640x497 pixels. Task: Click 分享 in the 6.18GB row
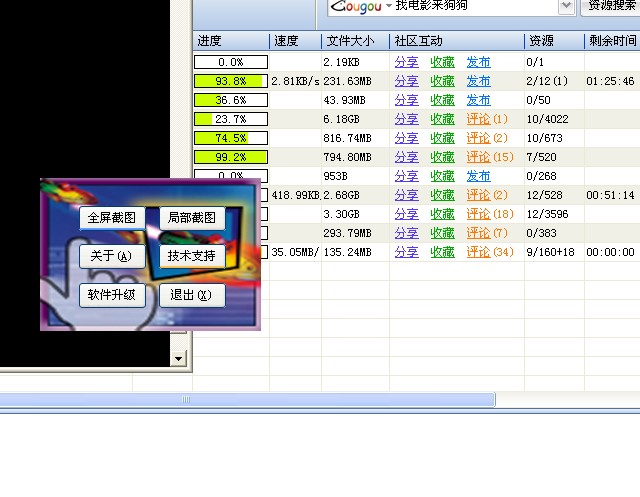(x=406, y=119)
